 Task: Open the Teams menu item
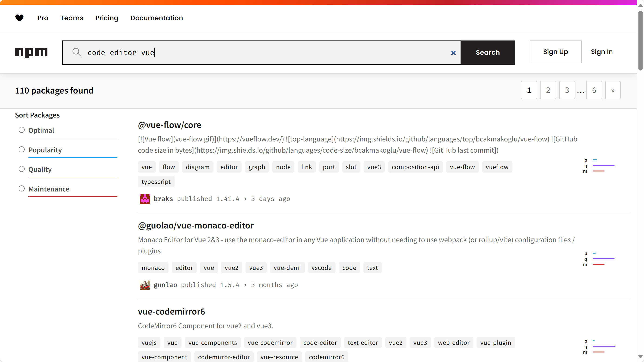pyautogui.click(x=72, y=18)
